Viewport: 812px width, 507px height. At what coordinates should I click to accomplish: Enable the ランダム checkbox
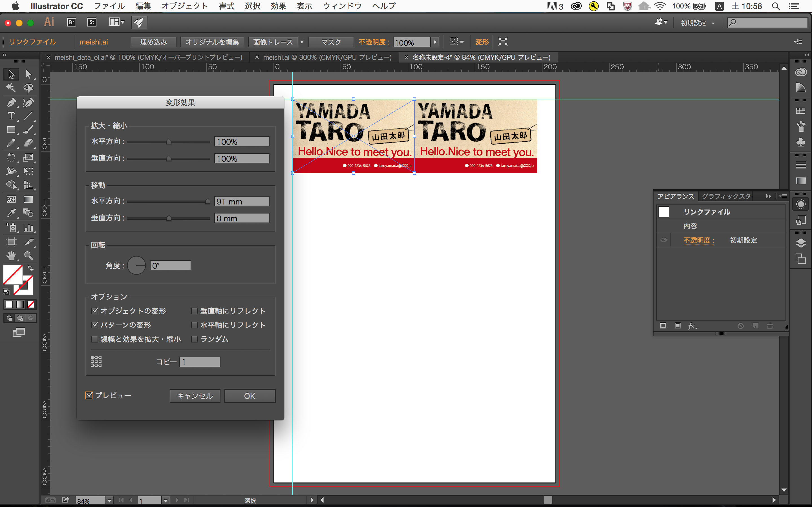pyautogui.click(x=194, y=339)
